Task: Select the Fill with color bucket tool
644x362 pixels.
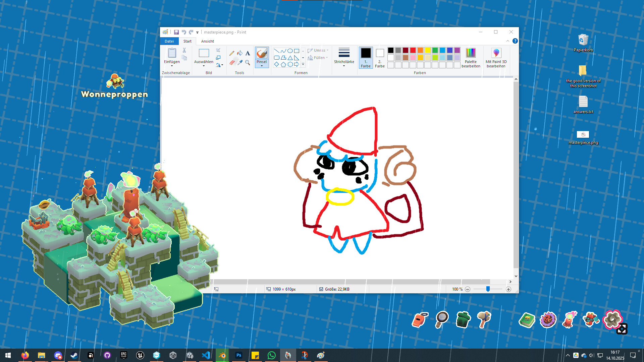Action: tap(240, 53)
